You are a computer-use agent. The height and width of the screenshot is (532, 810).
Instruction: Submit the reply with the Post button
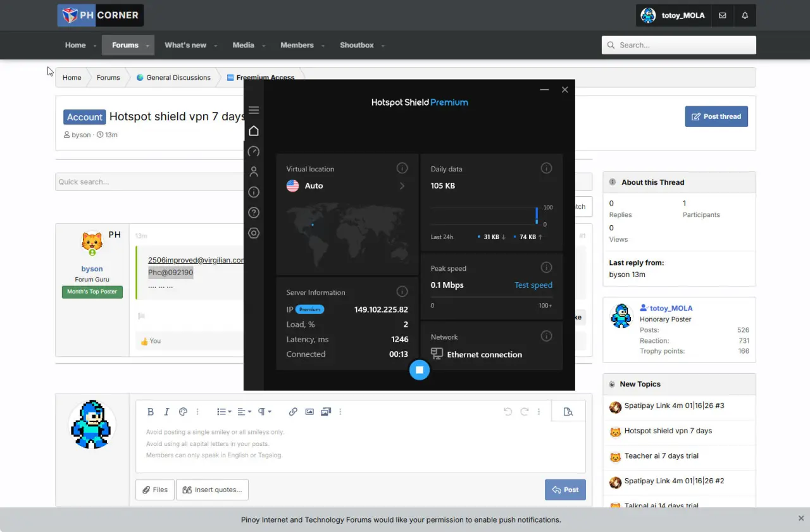pos(565,490)
